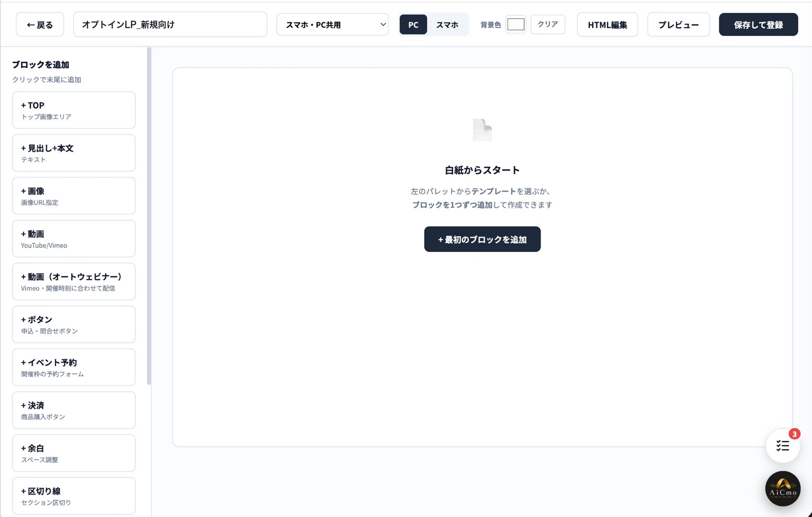This screenshot has height=517, width=812.
Task: Click the 白紙からスタート heading
Action: coord(482,170)
